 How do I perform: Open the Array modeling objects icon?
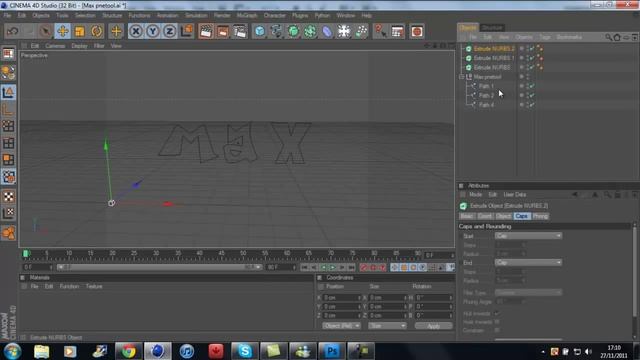(x=310, y=31)
